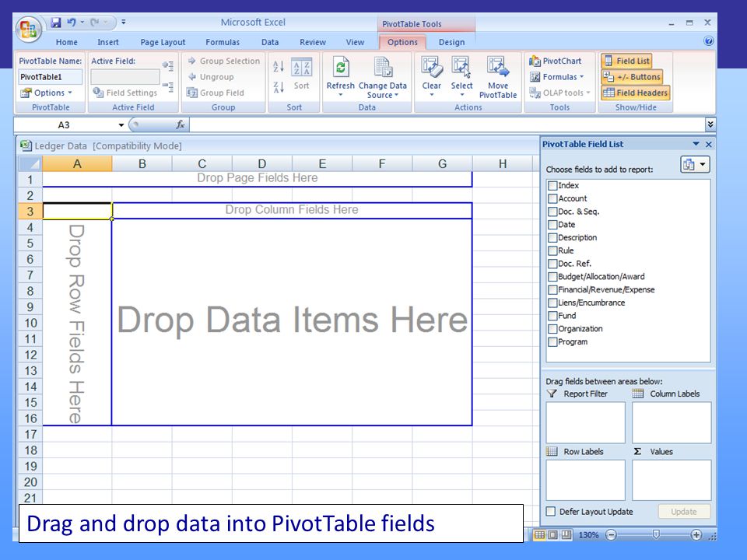Image resolution: width=747 pixels, height=560 pixels.
Task: Click the Select PivotTable elements icon
Action: click(x=461, y=67)
